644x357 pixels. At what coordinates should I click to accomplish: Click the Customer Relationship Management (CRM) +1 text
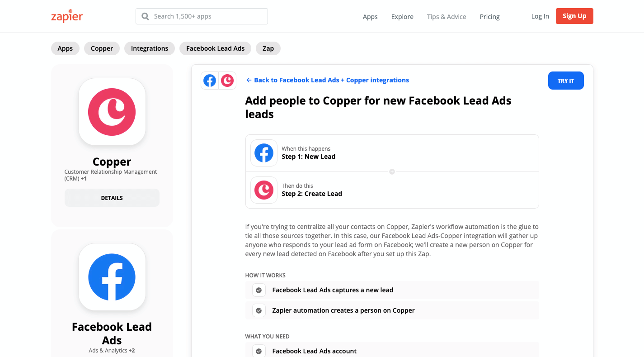pos(111,175)
